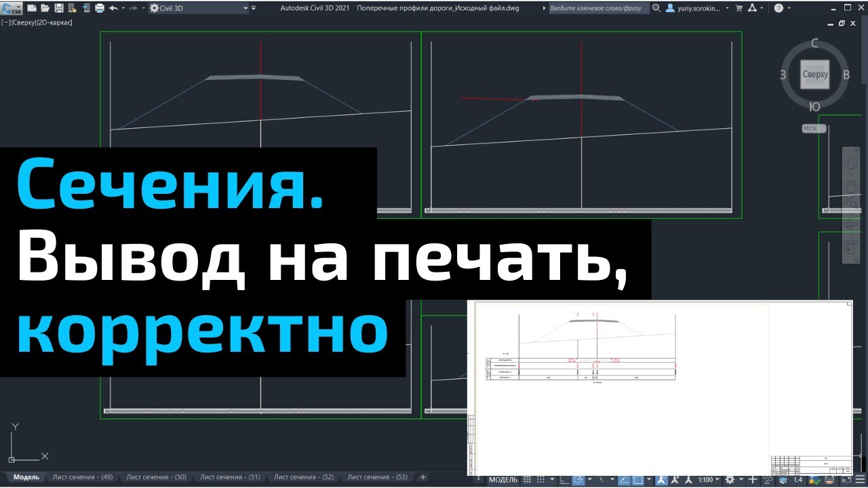The image size is (868, 488).
Task: Open the Quick Access Toolbar customize arrow
Action: coord(253,8)
